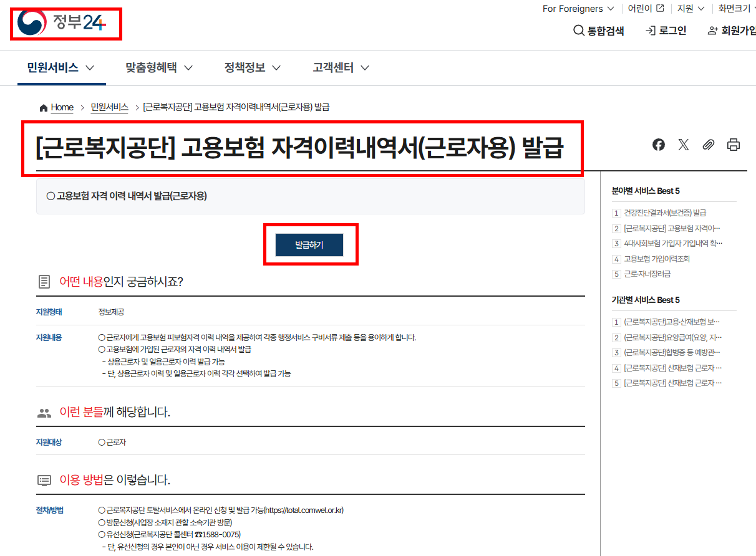Open 4대사회보험 가입자 가입내역 확인 link
The height and width of the screenshot is (556, 756).
673,243
